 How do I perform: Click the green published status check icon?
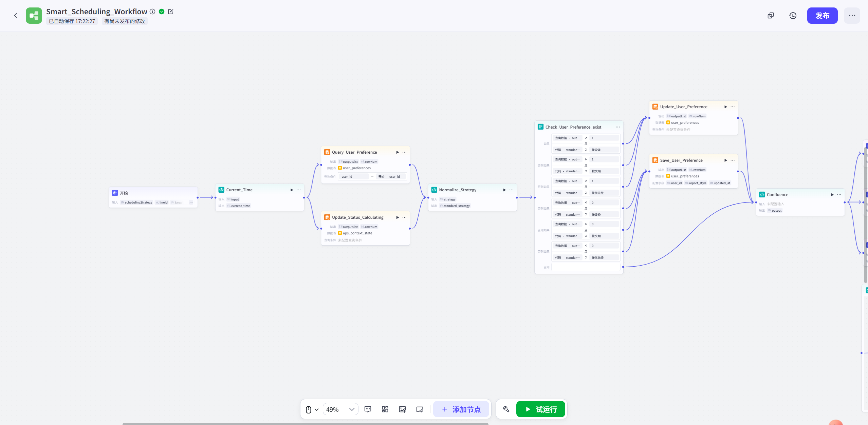[162, 12]
